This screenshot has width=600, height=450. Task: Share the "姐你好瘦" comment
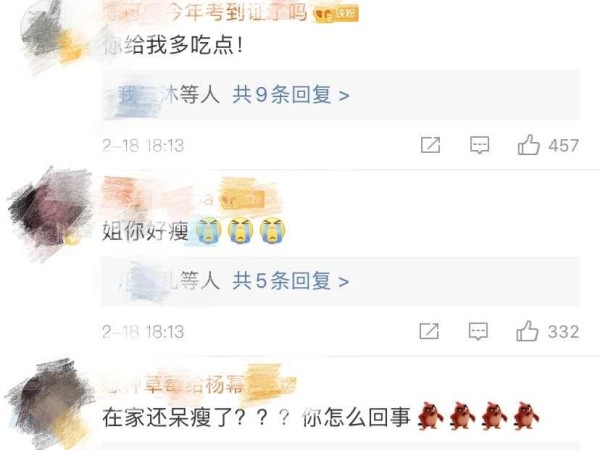click(429, 331)
